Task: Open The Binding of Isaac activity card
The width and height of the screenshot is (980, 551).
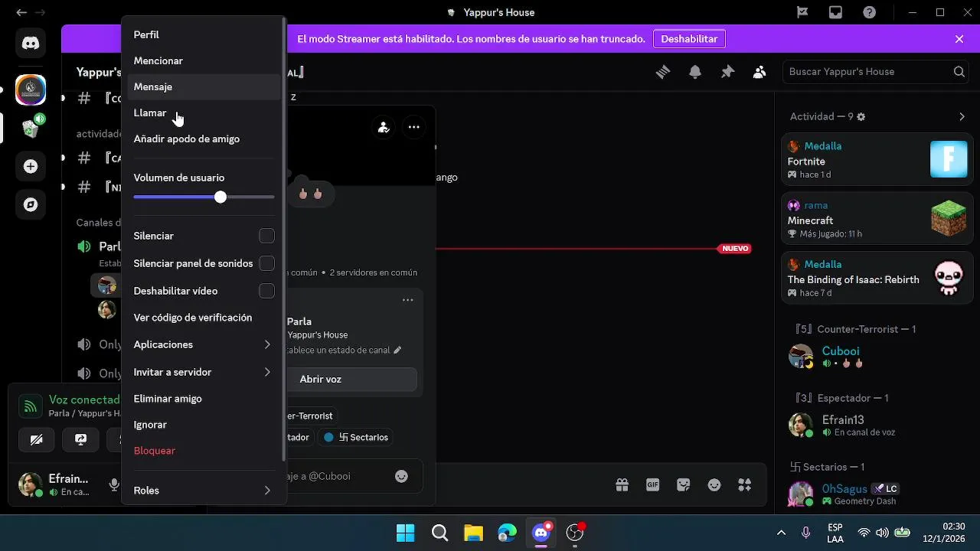Action: 877,279
